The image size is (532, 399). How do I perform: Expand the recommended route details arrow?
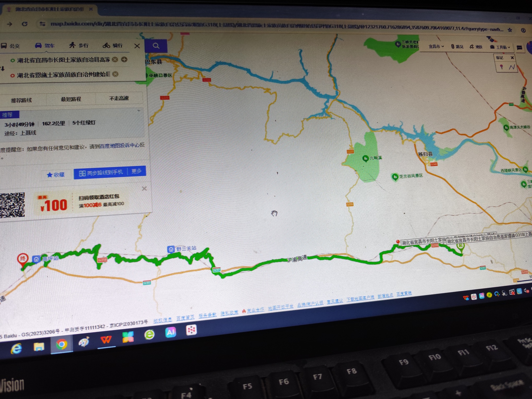pyautogui.click(x=139, y=111)
